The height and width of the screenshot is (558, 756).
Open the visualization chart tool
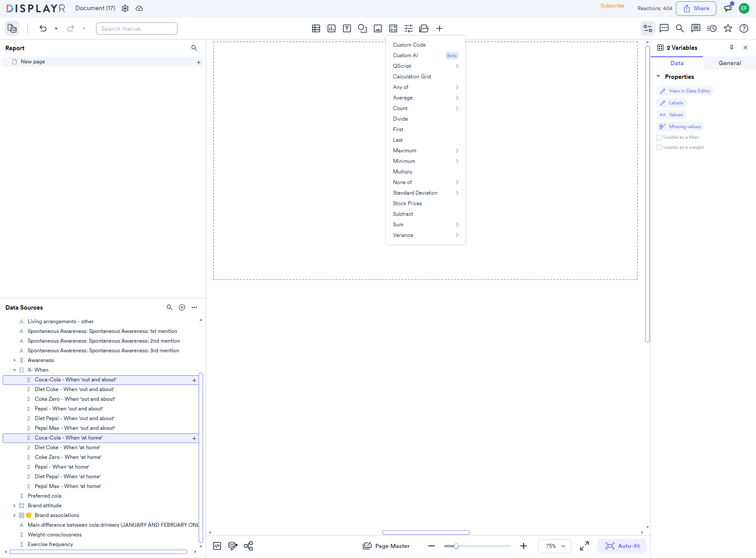(x=331, y=28)
